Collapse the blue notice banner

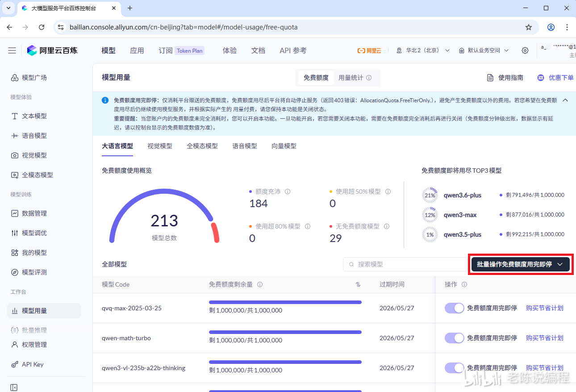tap(565, 100)
